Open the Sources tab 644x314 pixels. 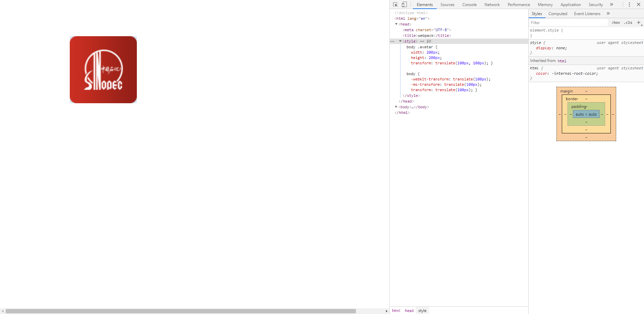[x=447, y=5]
